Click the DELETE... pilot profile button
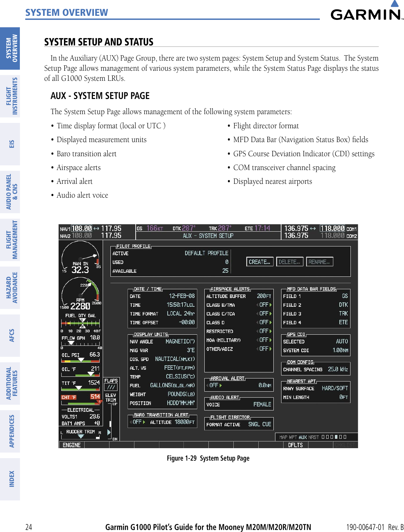Image resolution: width=404 pixels, height=532 pixels. (290, 262)
